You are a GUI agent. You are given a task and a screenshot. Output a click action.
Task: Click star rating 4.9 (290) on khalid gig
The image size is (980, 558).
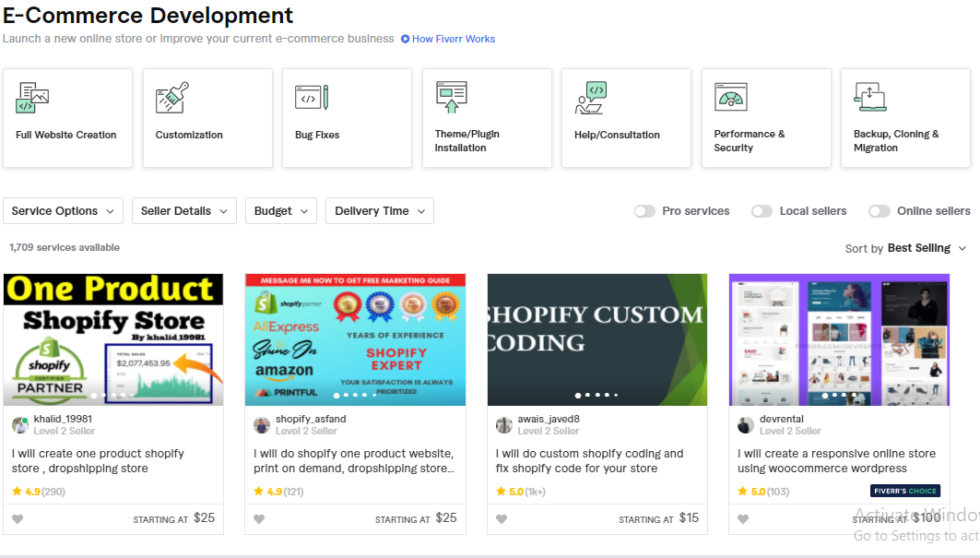[38, 492]
